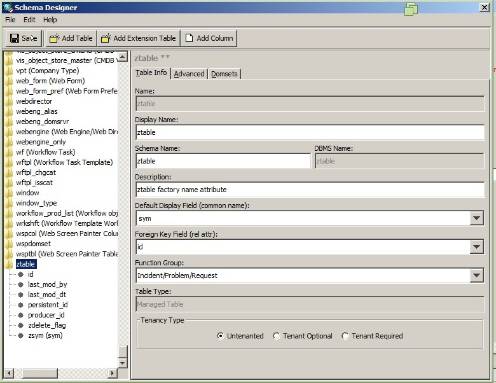
Task: Select wsptbl (Web Screen Painter Table) in tree
Action: click(67, 254)
